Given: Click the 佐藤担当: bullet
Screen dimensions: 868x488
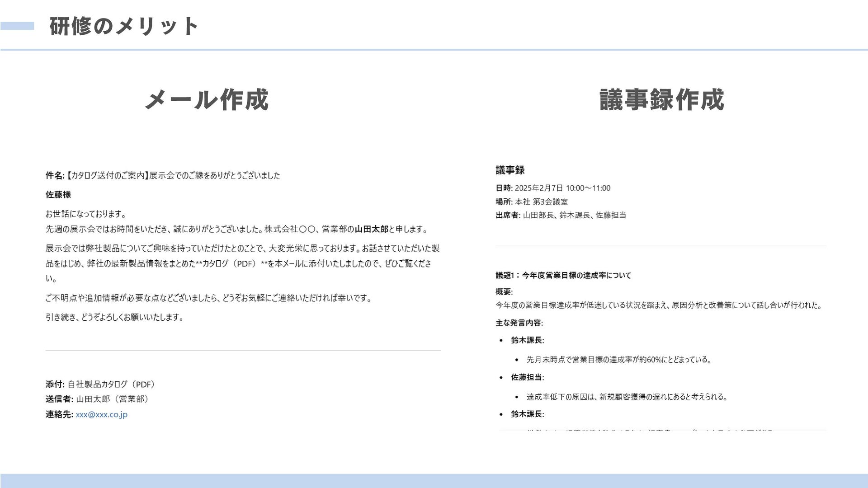Looking at the screenshot, I should point(528,377).
